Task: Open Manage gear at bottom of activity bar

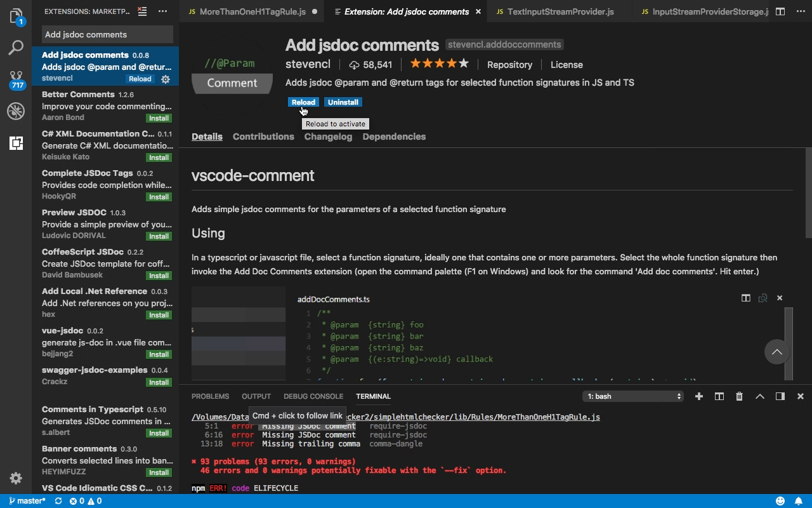Action: pos(16,478)
